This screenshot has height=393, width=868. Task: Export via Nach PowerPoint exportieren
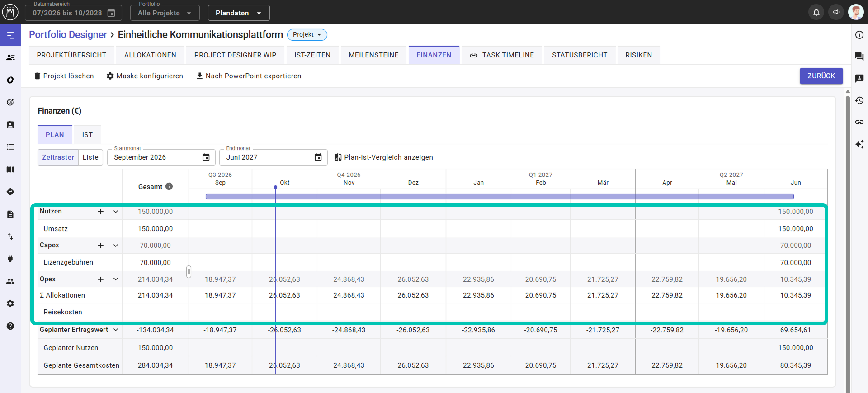249,76
